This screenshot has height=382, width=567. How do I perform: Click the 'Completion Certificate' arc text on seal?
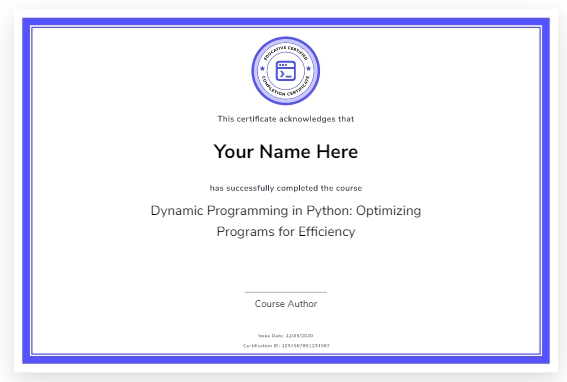(x=286, y=90)
